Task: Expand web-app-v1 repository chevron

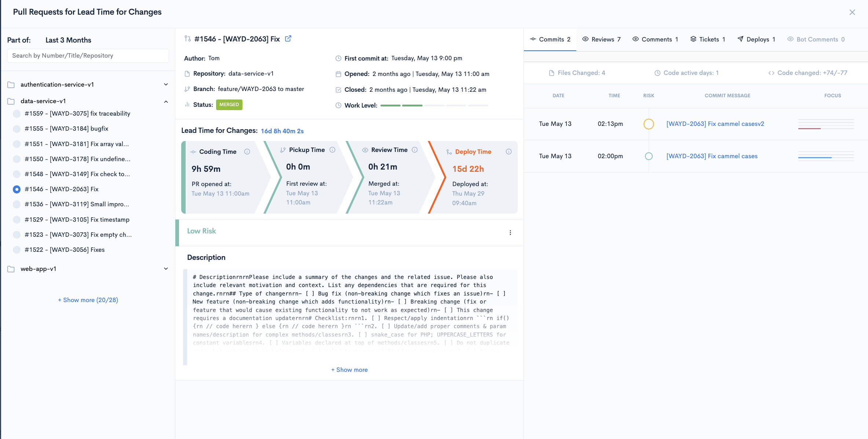Action: (166, 269)
